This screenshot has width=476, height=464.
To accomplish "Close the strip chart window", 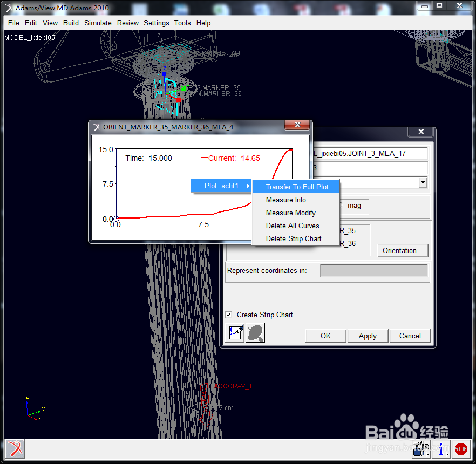I will [x=297, y=125].
